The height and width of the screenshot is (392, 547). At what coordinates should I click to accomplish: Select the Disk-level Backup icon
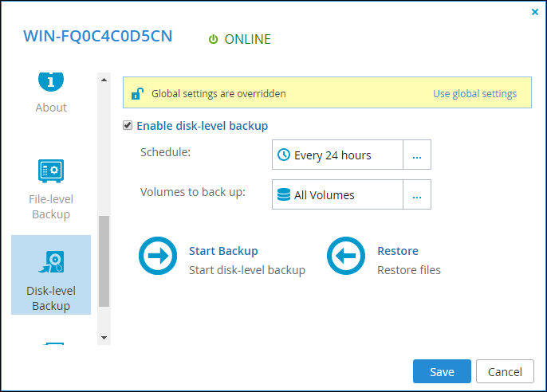pyautogui.click(x=51, y=261)
